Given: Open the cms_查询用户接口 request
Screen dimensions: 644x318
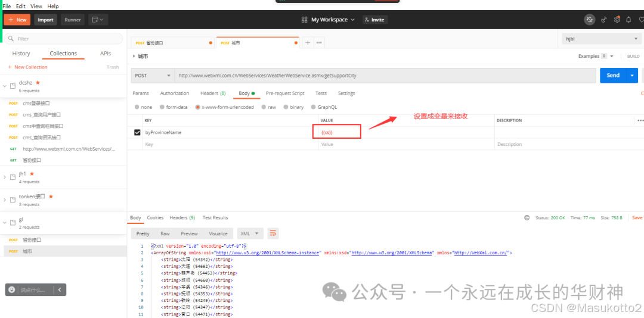Looking at the screenshot, I should 42,114.
